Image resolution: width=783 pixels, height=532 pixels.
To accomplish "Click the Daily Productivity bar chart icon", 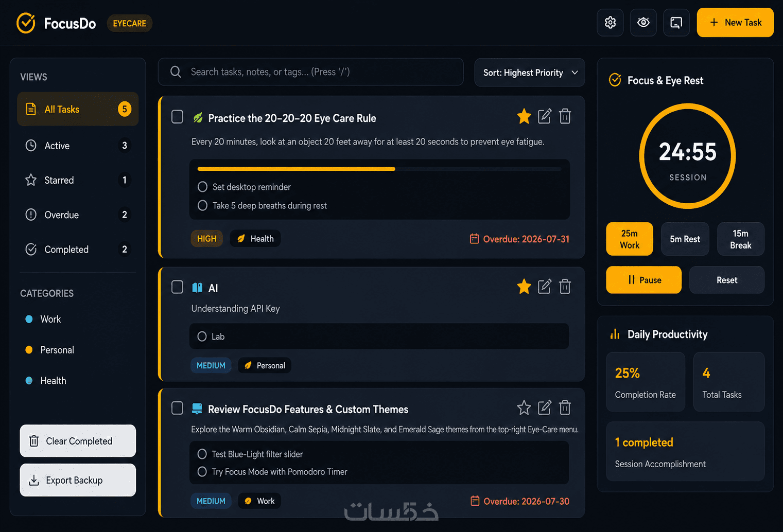I will point(615,334).
